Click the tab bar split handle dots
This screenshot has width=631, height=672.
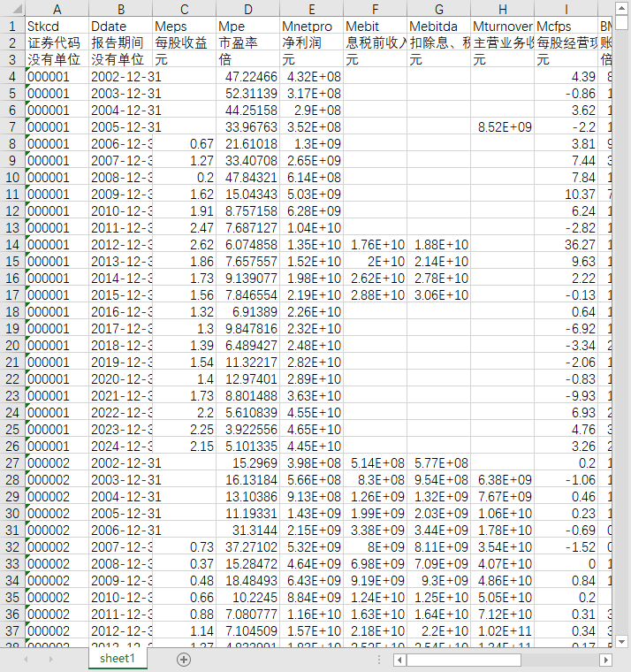(x=379, y=660)
